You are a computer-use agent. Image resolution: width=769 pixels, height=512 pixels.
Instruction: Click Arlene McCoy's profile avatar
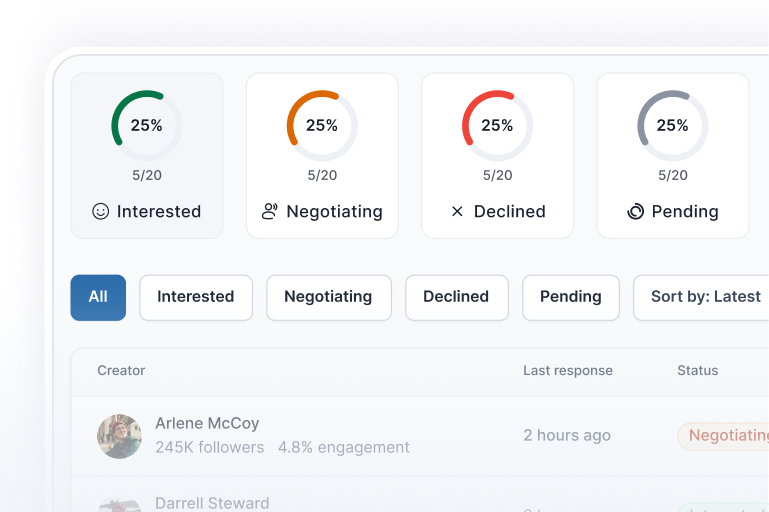119,436
